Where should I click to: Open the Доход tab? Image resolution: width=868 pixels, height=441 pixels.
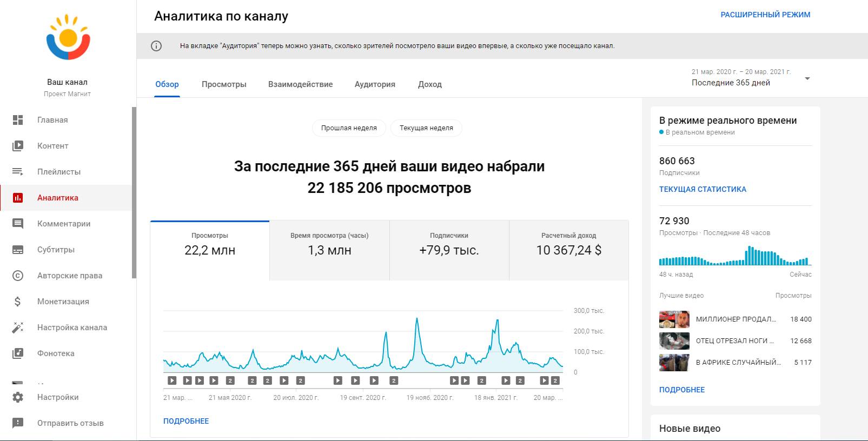430,84
